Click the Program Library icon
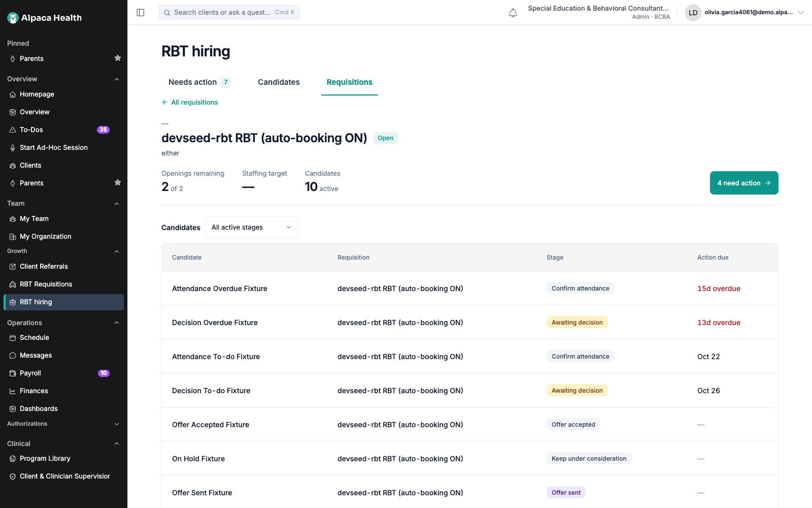Image resolution: width=812 pixels, height=508 pixels. coord(13,459)
